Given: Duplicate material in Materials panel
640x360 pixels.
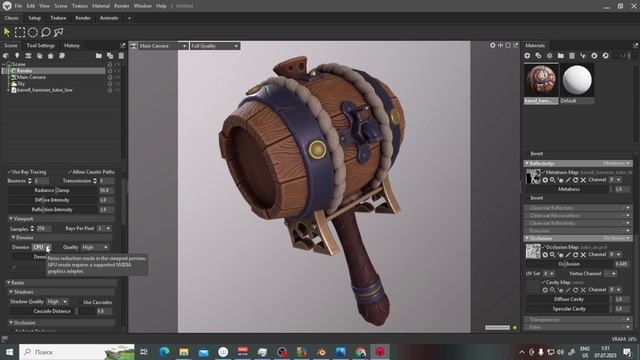Looking at the screenshot, I should (x=538, y=56).
